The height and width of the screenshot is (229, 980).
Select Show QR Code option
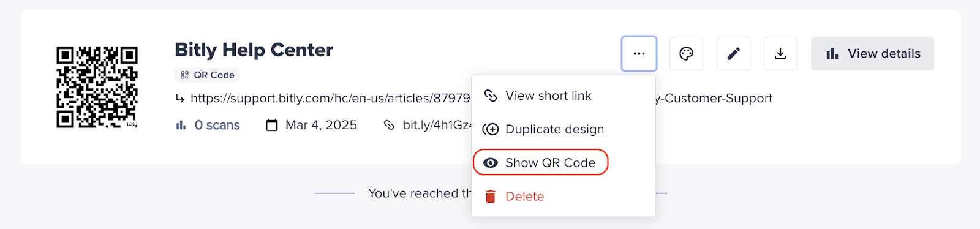(x=541, y=162)
